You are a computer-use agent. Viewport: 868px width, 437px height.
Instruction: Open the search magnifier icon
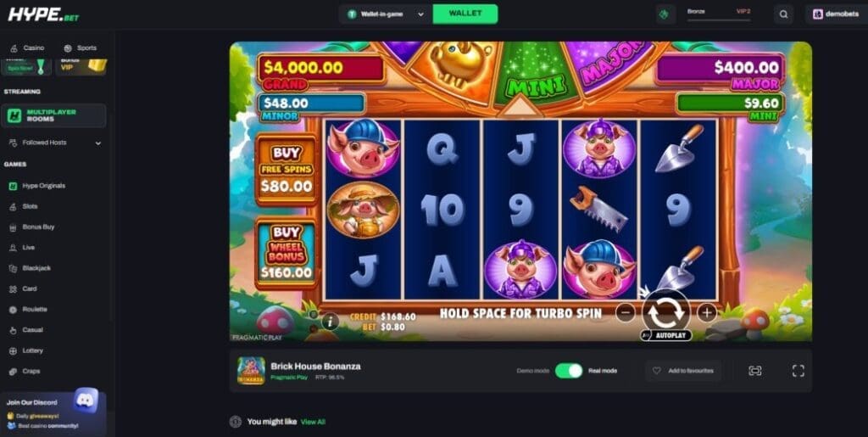783,14
